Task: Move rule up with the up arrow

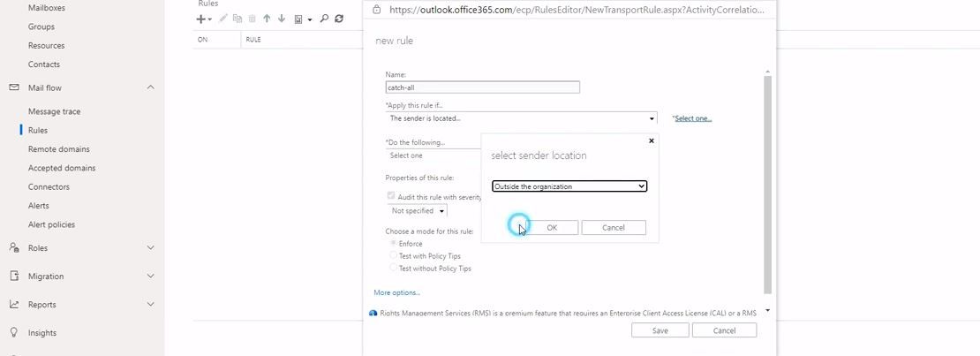Action: coord(267,19)
